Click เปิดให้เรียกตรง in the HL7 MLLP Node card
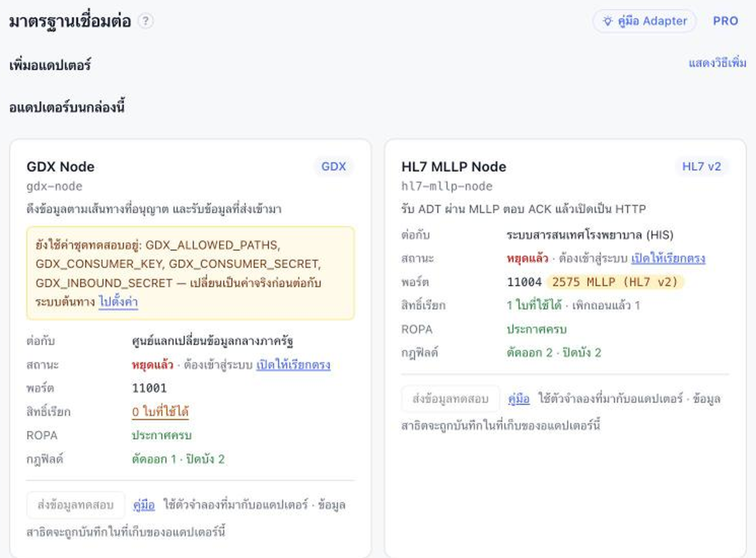 pyautogui.click(x=668, y=259)
